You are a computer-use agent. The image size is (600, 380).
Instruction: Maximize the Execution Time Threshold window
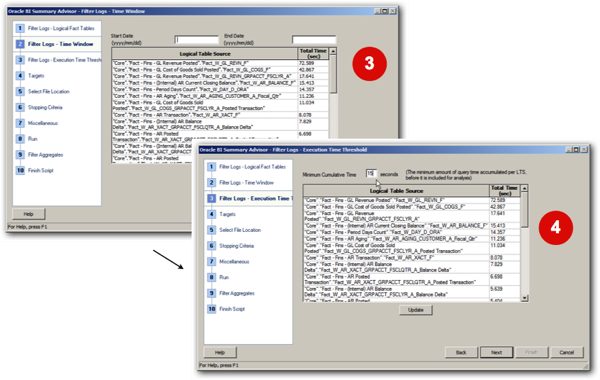pyautogui.click(x=576, y=150)
